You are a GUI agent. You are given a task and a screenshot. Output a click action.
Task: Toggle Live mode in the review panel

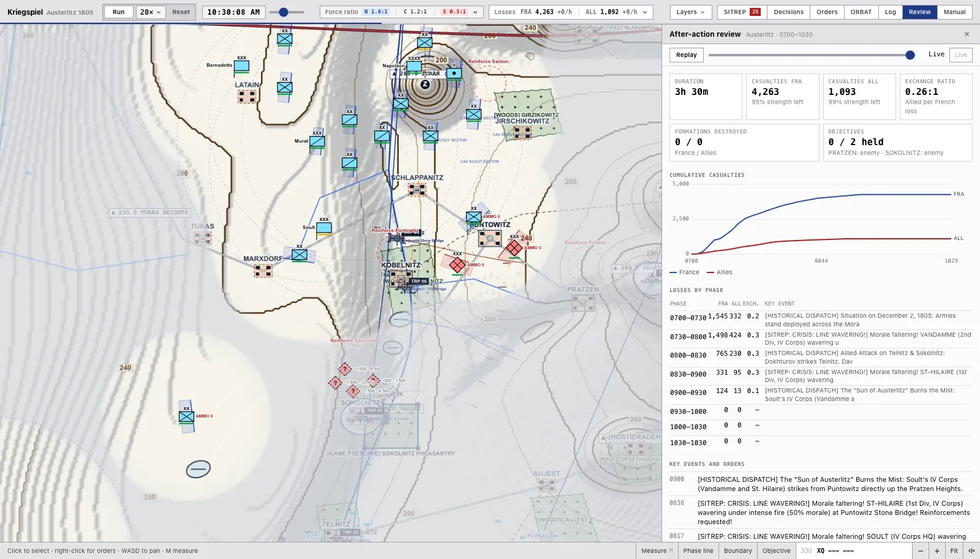point(961,54)
